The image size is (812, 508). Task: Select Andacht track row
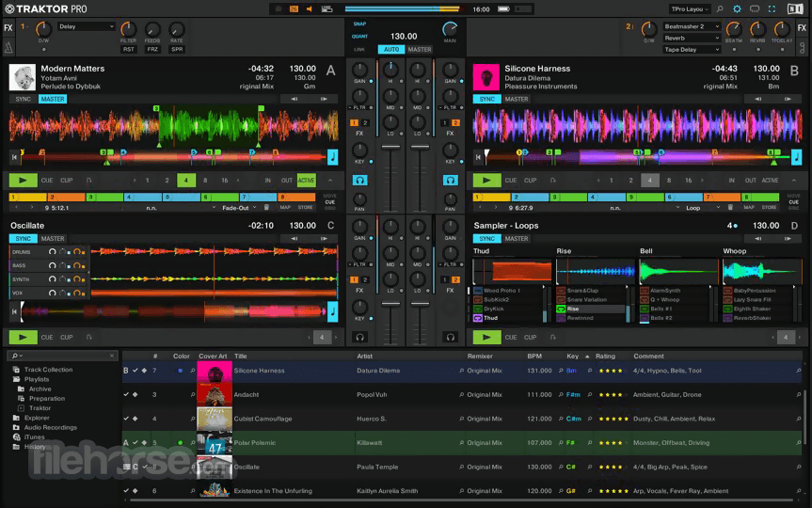pos(462,394)
